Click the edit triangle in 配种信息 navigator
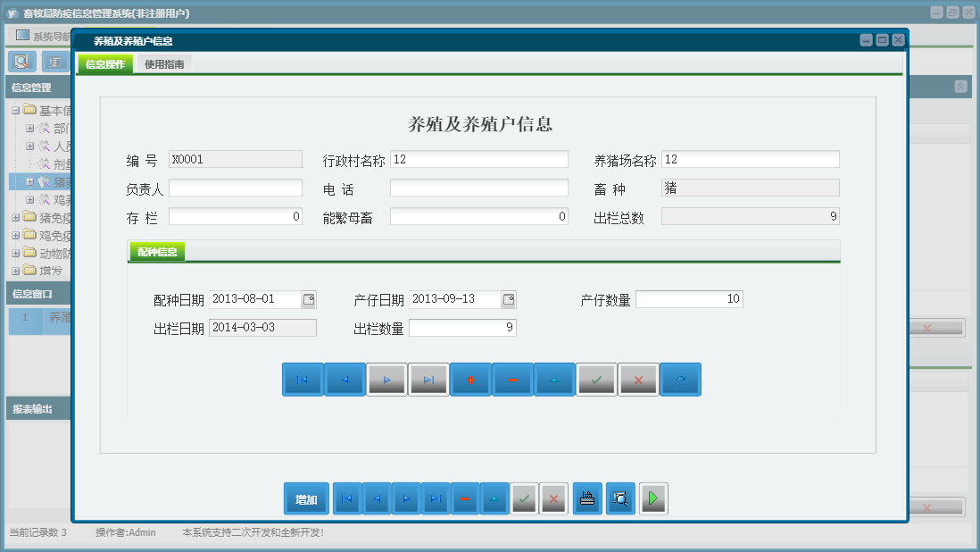980x552 pixels. 554,380
